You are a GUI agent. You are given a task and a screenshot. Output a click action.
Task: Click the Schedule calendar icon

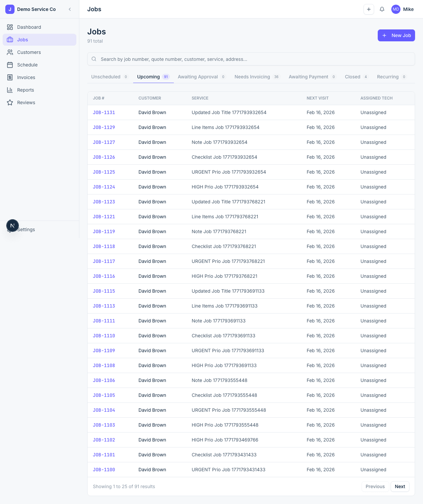point(10,65)
